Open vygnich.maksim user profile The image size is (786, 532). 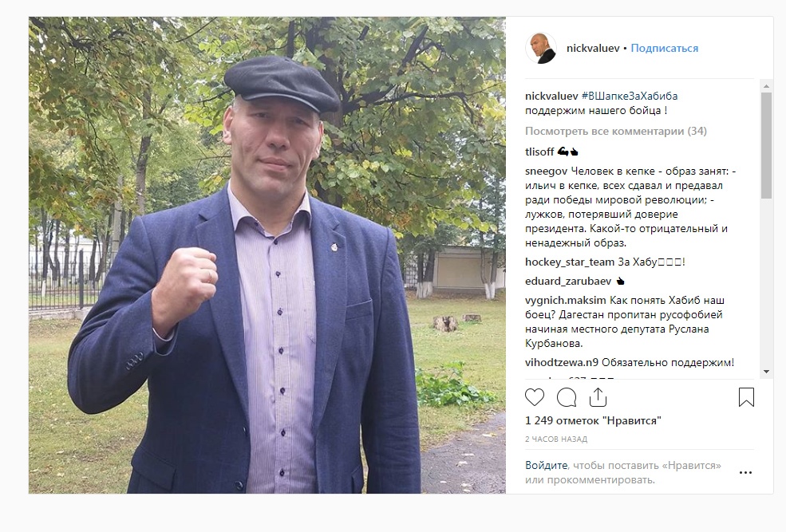pos(566,301)
